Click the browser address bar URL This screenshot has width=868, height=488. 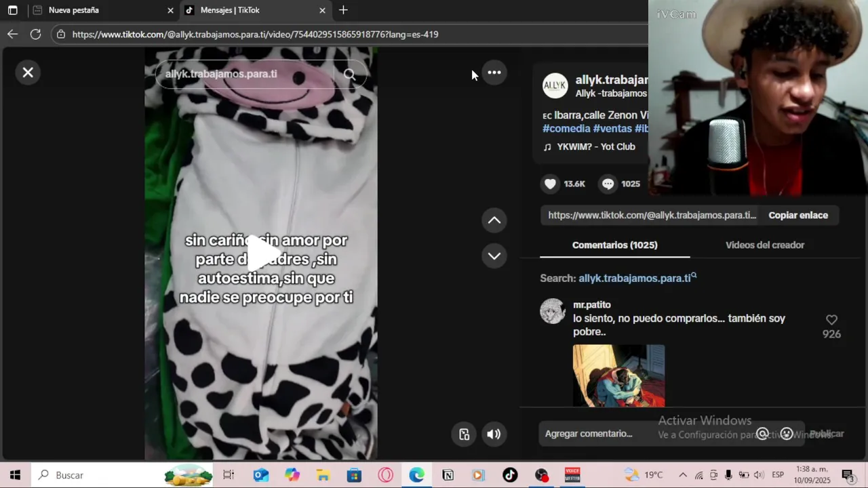coord(255,34)
